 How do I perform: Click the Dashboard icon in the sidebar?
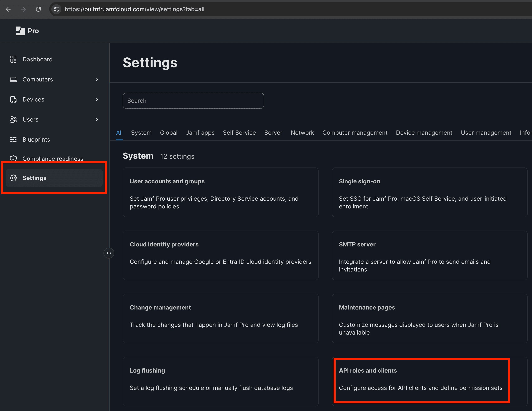(x=13, y=59)
